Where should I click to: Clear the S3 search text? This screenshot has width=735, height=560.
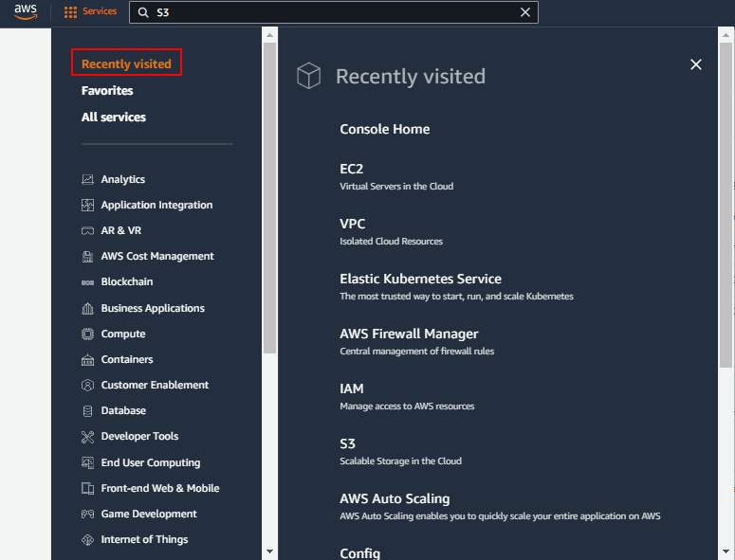point(525,12)
